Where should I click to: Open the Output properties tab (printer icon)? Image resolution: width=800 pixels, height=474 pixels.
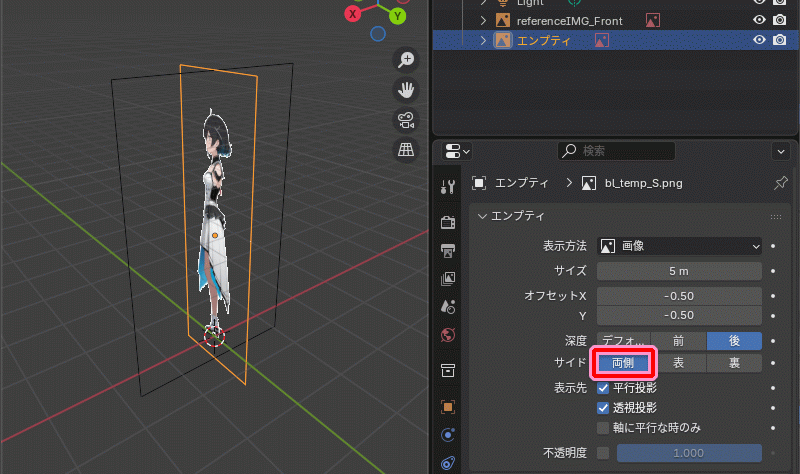448,248
